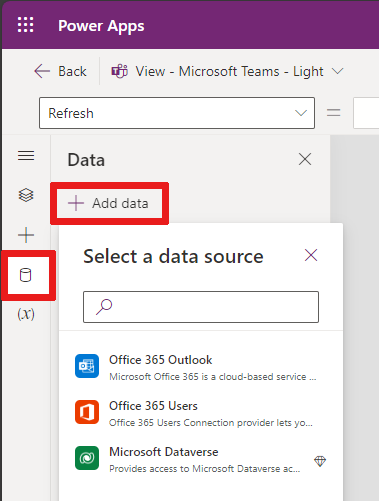This screenshot has width=379, height=501.
Task: Click the Add data button
Action: [108, 203]
